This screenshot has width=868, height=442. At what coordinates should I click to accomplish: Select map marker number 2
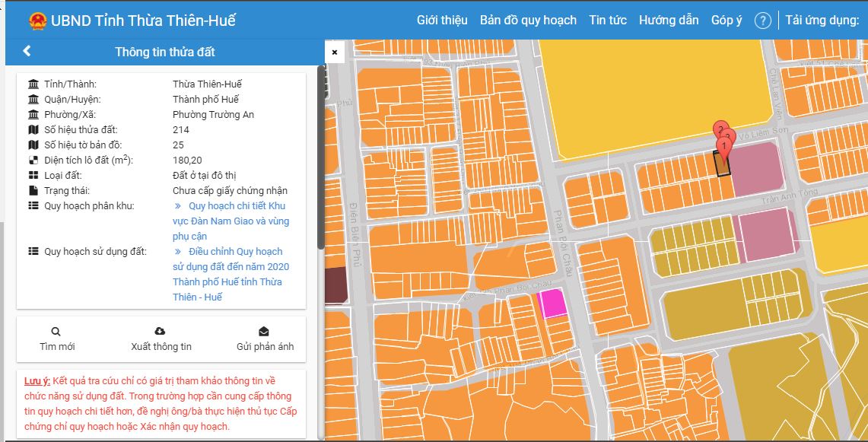[719, 128]
